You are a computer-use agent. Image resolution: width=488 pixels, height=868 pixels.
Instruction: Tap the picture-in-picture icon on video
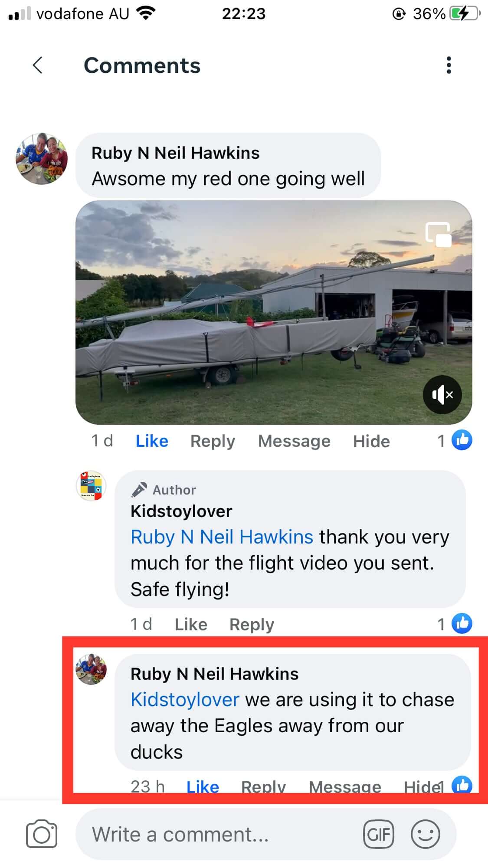pyautogui.click(x=438, y=235)
